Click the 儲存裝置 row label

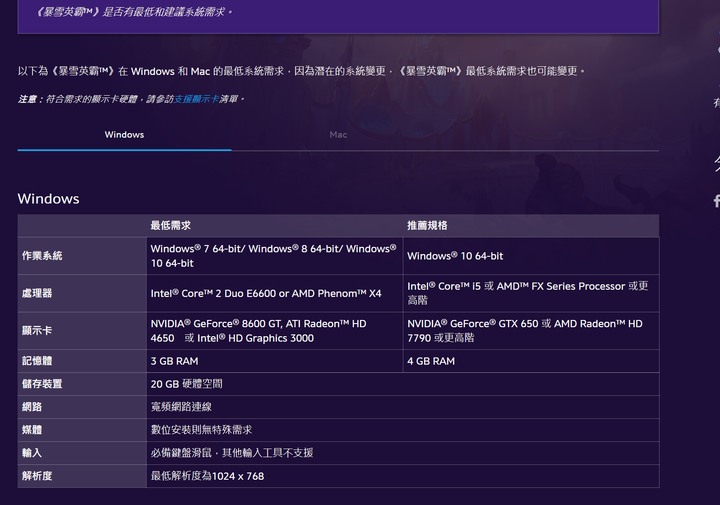[82, 384]
